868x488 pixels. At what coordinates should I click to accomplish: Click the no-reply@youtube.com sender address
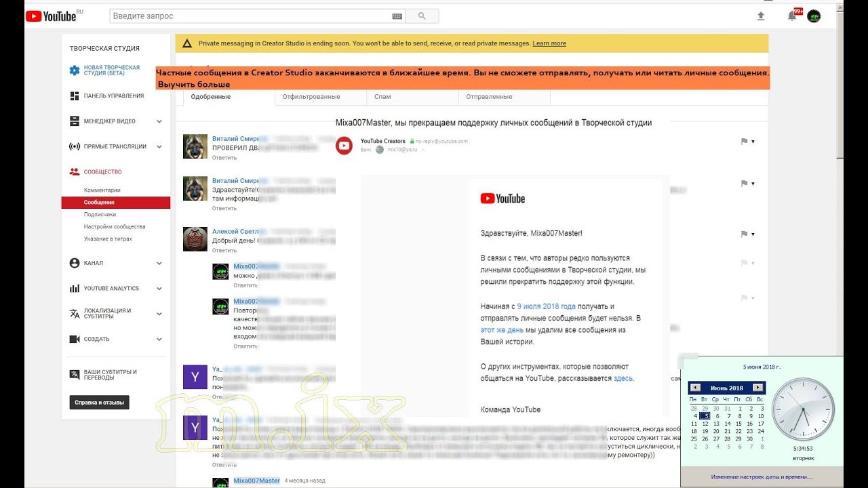pyautogui.click(x=441, y=141)
